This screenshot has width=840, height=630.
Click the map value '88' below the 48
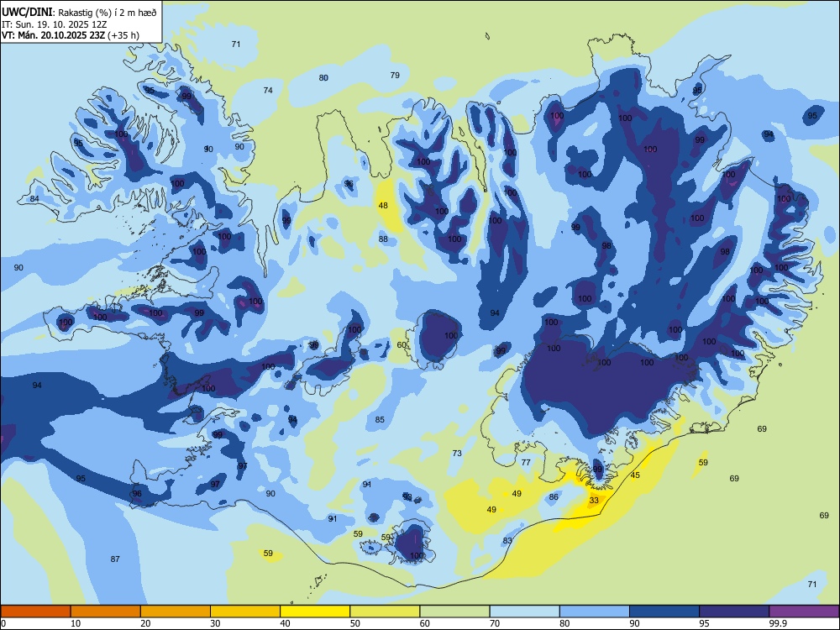(383, 239)
